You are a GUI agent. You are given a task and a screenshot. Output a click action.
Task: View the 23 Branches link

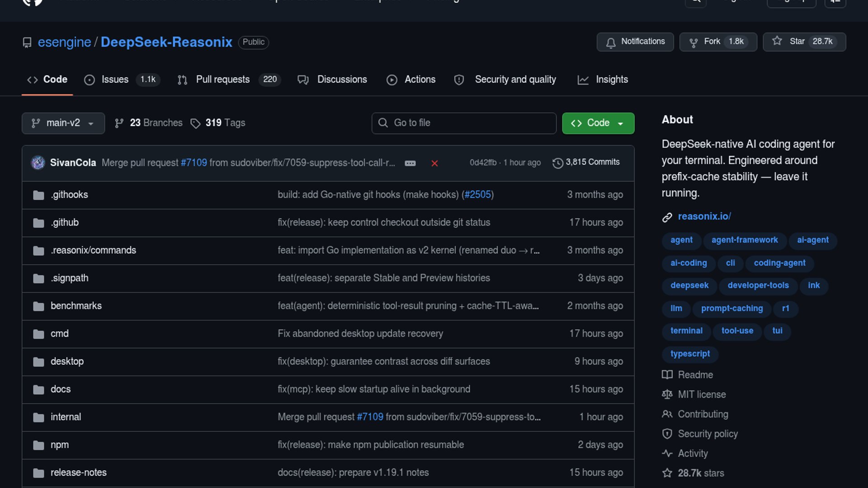149,123
